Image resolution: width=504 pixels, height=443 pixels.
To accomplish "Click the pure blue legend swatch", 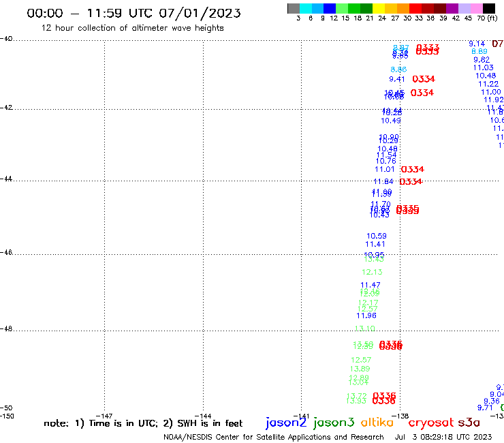I will (330, 8).
